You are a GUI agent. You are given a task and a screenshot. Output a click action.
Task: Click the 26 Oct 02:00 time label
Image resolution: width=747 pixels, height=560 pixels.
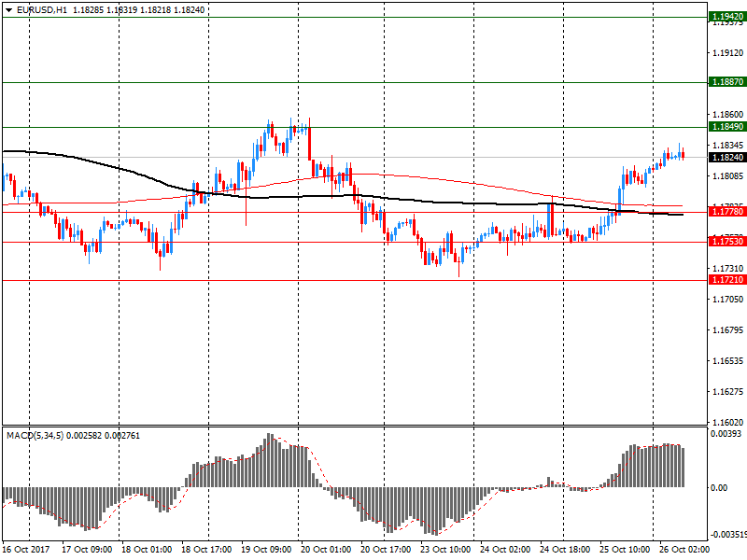pyautogui.click(x=684, y=550)
